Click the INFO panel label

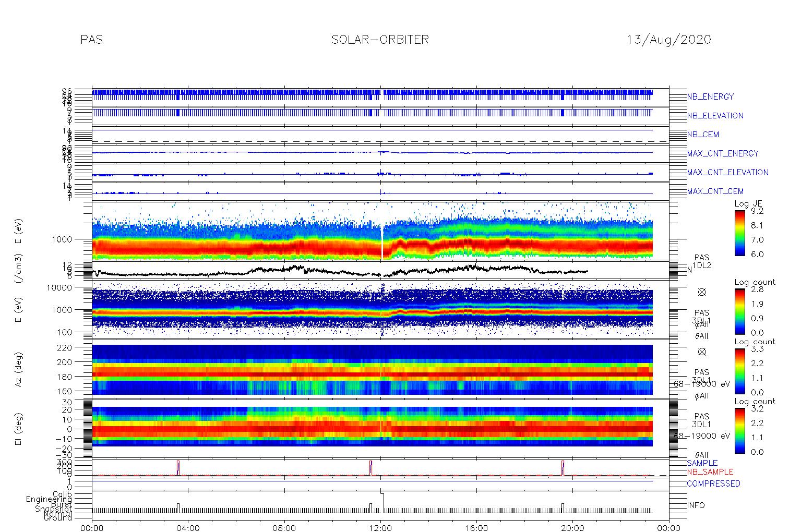(696, 505)
